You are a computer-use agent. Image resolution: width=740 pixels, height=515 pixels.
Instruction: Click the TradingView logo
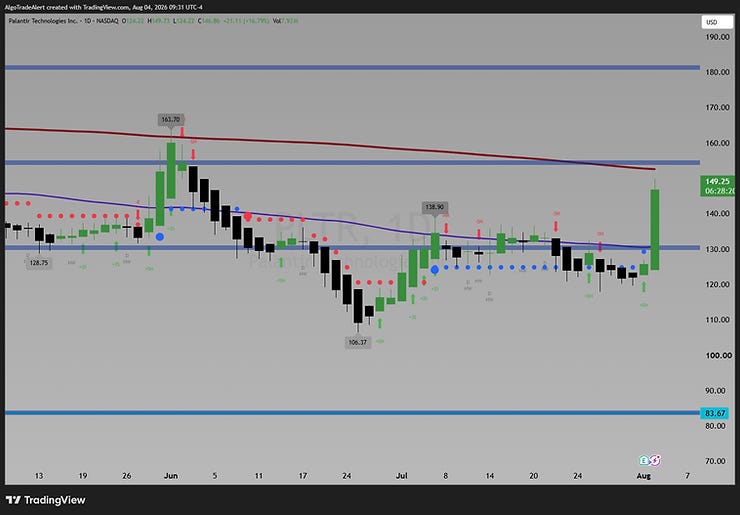[x=46, y=500]
